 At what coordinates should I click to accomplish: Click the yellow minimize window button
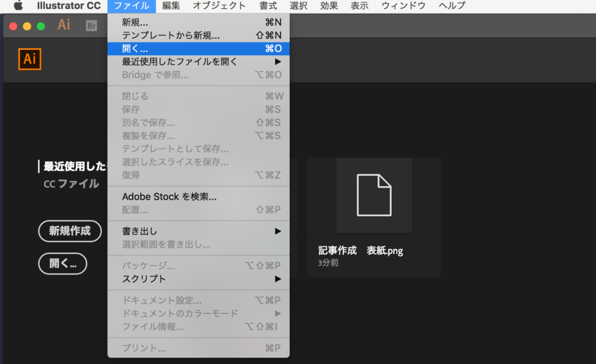[27, 26]
